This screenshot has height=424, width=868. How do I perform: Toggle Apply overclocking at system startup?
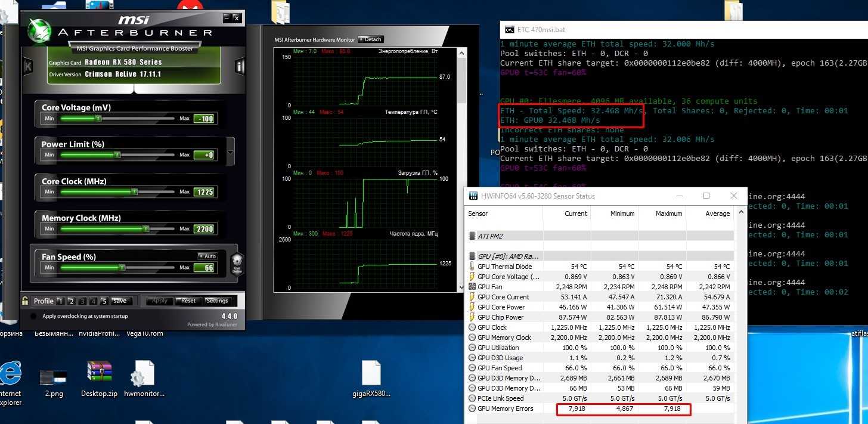tap(32, 317)
